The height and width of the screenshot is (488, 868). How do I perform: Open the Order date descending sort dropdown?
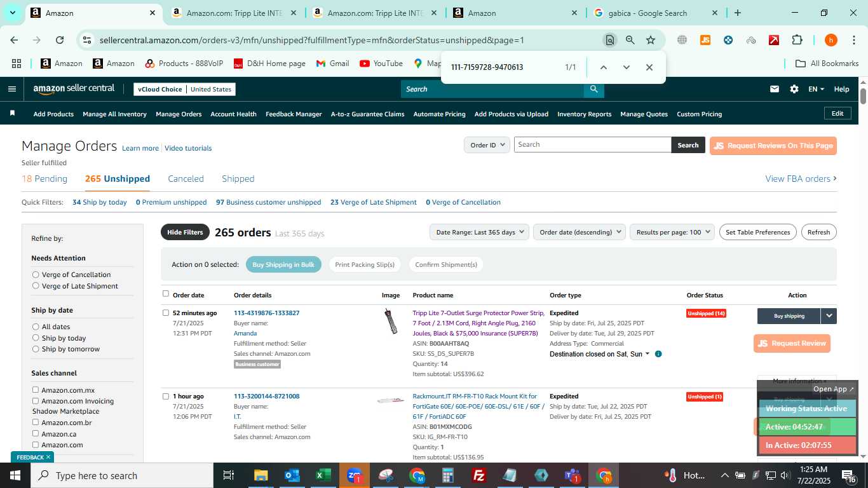coord(580,232)
